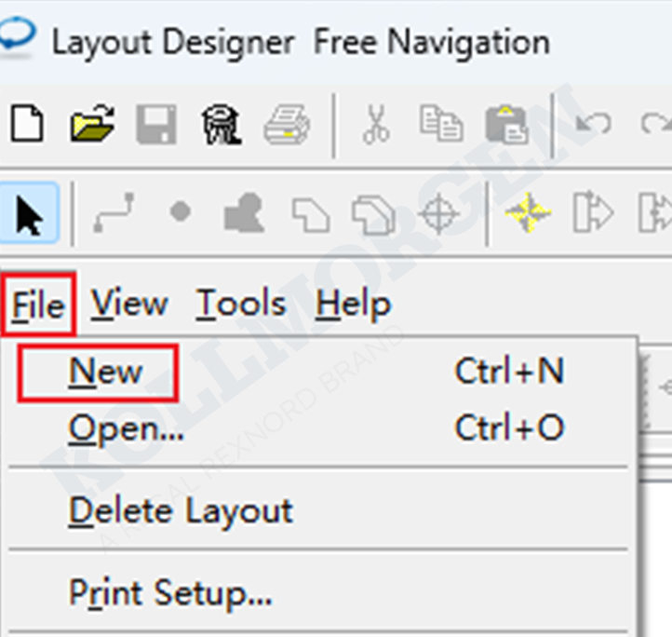
Task: Select Delete Layout menu entry
Action: 181,510
